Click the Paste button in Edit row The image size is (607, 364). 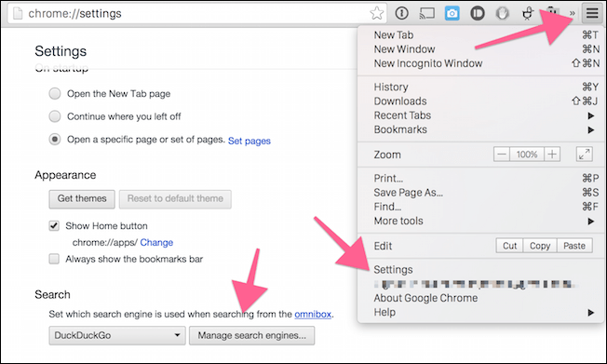point(574,246)
